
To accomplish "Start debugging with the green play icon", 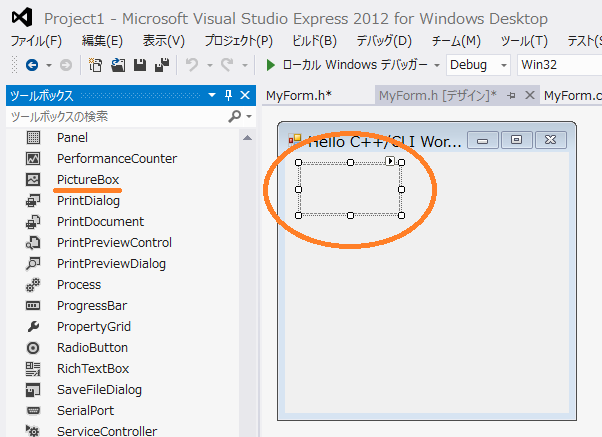I will click(x=271, y=65).
